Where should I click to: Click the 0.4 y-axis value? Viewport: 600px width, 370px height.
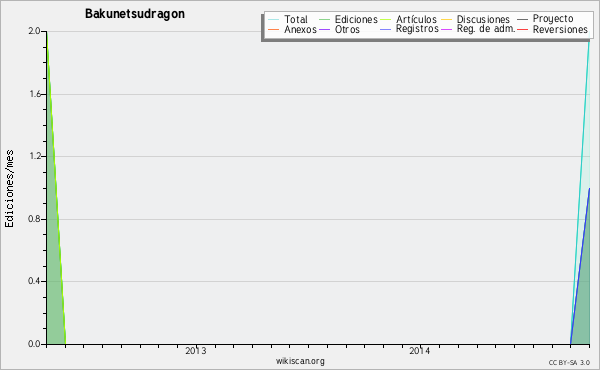[34, 281]
